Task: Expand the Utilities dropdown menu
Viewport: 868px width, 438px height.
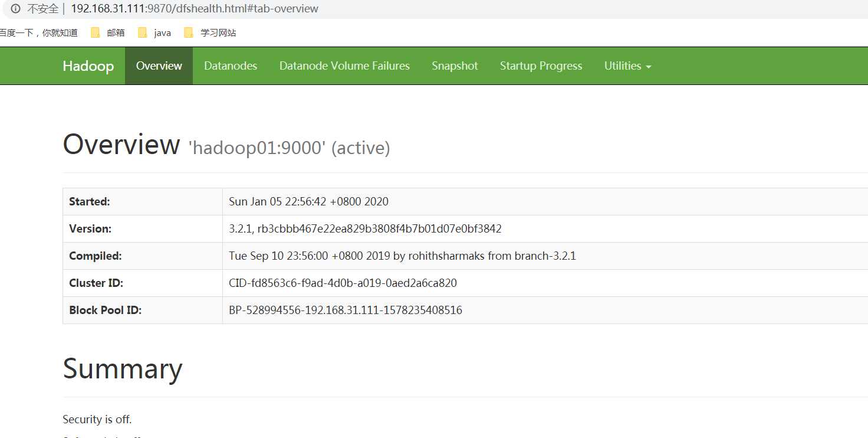Action: (x=628, y=66)
